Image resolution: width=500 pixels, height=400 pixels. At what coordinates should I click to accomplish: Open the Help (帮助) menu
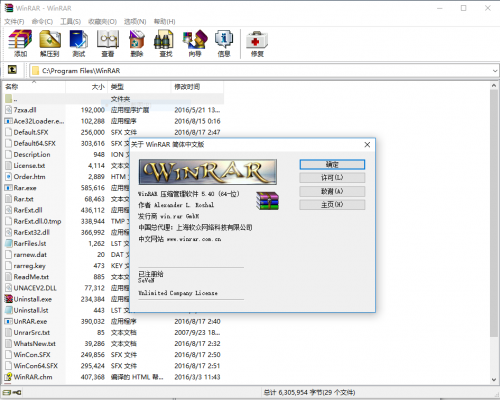click(x=164, y=22)
